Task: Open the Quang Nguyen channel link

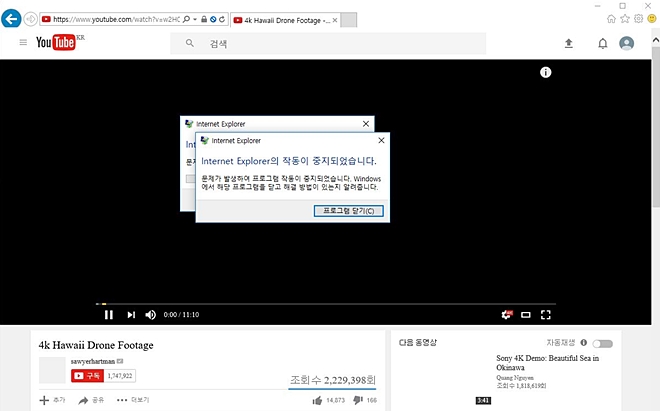Action: point(515,378)
